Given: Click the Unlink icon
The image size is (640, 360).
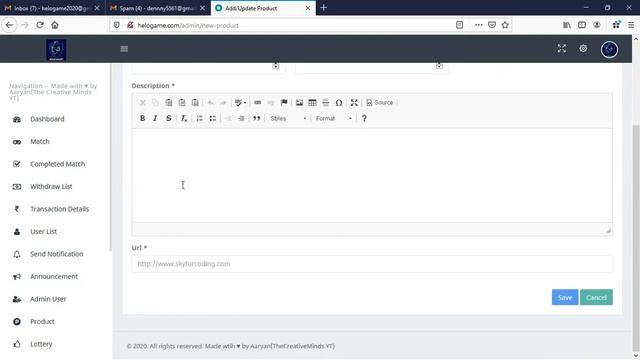Looking at the screenshot, I should click(271, 103).
